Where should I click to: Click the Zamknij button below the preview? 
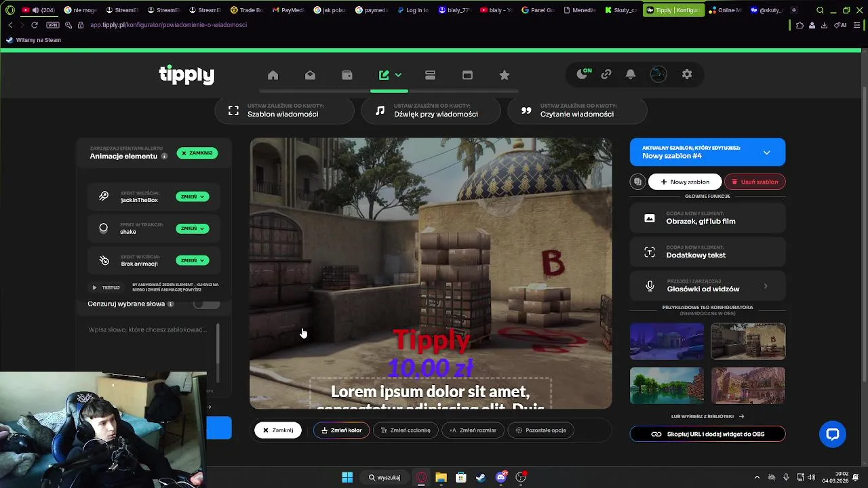pos(278,430)
